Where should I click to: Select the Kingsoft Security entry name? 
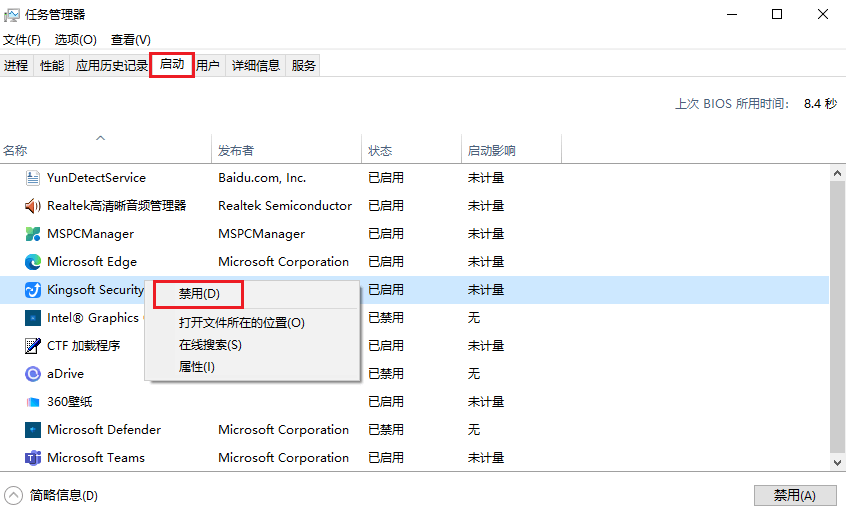click(x=95, y=290)
